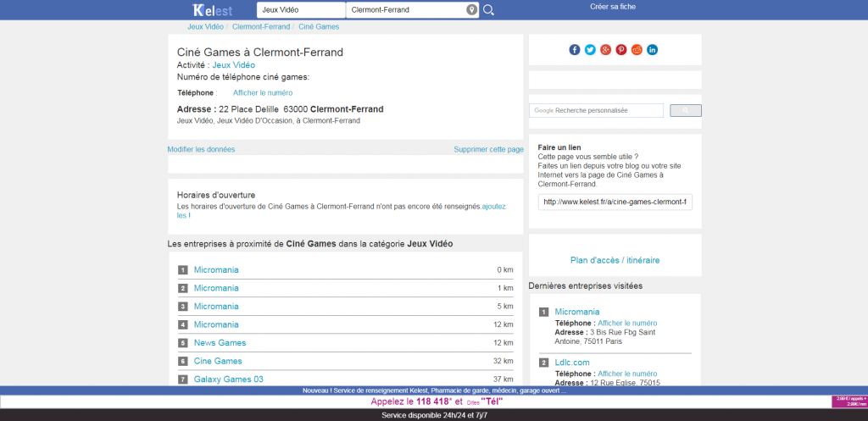Click Supprimer cette page
868x421 pixels.
tap(488, 149)
